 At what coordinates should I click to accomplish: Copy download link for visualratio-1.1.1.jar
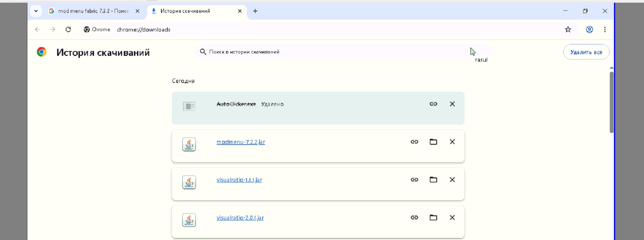click(414, 180)
